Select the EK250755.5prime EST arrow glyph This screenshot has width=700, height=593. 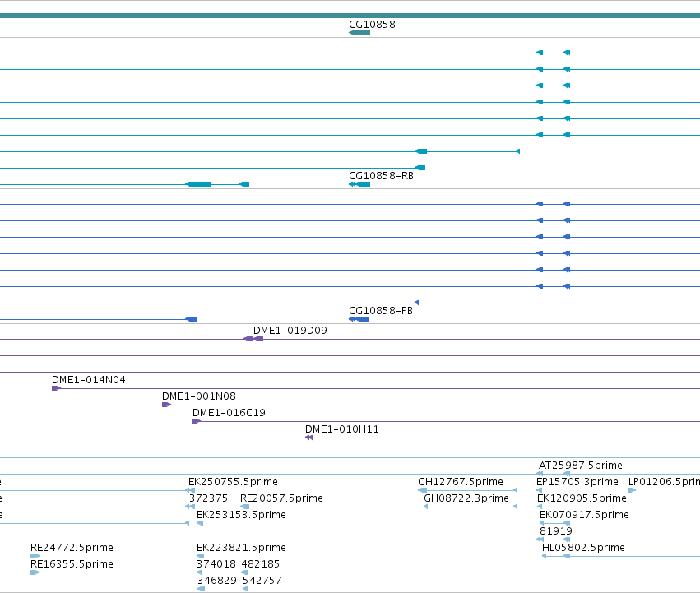pos(190,490)
